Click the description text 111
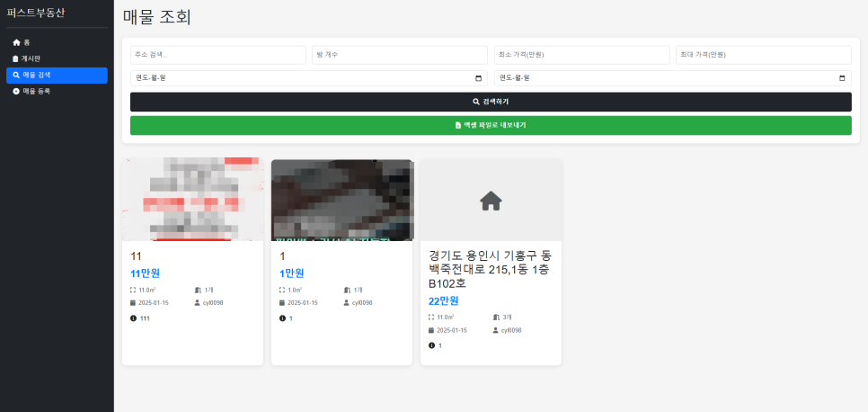 pos(145,318)
